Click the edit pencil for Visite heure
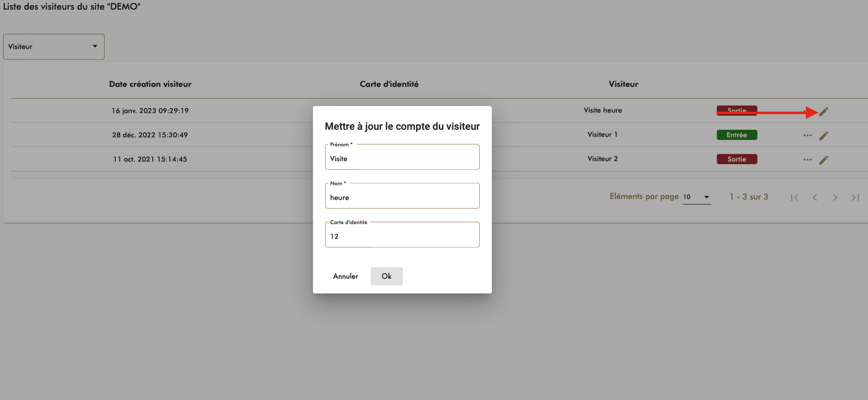This screenshot has width=868, height=400. (824, 112)
